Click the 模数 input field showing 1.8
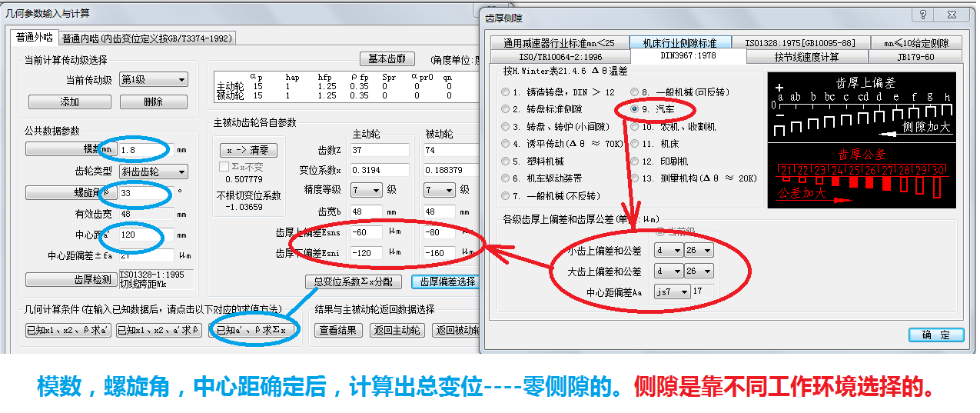Viewport: 980px width, 413px height. click(x=146, y=150)
